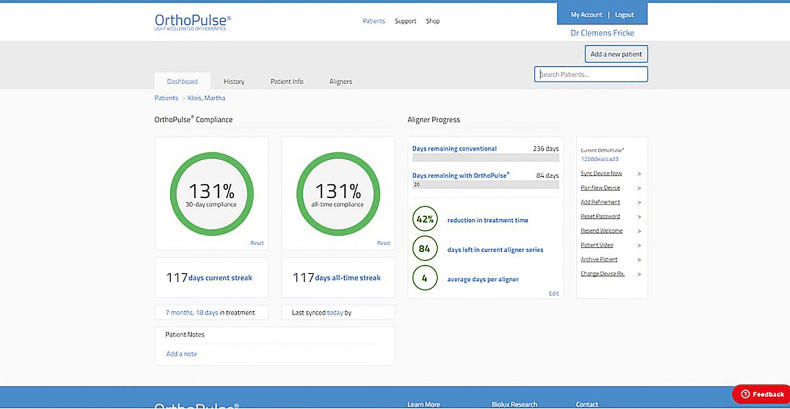Click the arrow beside Sync Device Now
The height and width of the screenshot is (409, 790).
(x=639, y=174)
